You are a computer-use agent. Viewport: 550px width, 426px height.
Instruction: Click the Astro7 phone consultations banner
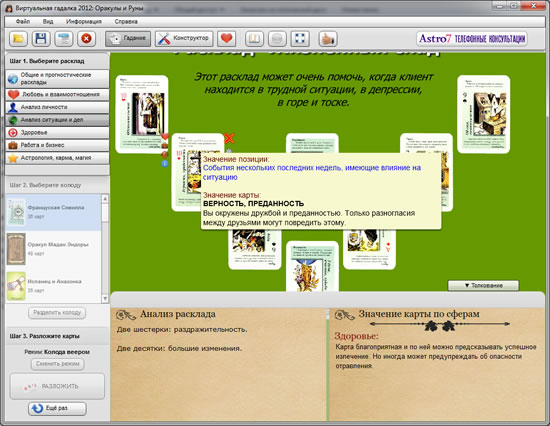(472, 38)
